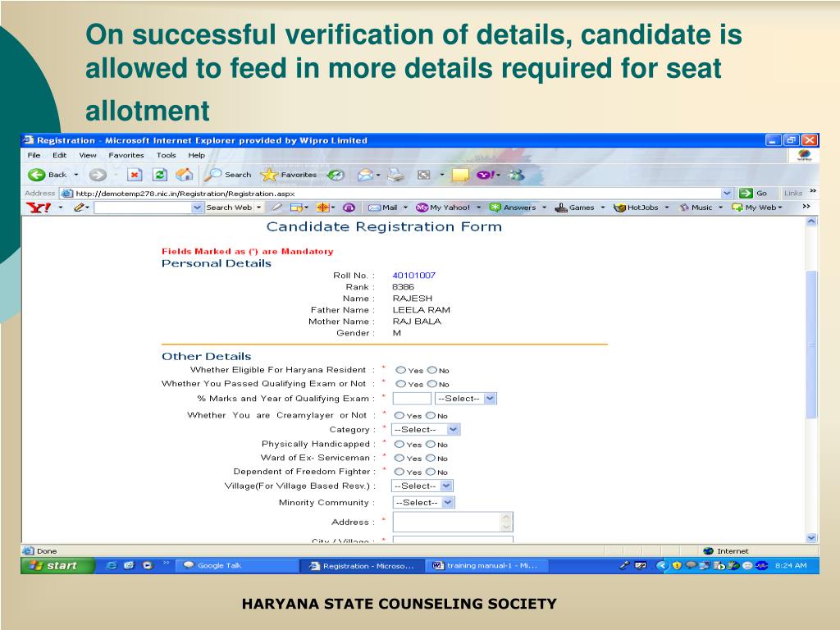Image resolution: width=840 pixels, height=630 pixels.
Task: Click the yellow note icon in toolbar
Action: click(460, 176)
